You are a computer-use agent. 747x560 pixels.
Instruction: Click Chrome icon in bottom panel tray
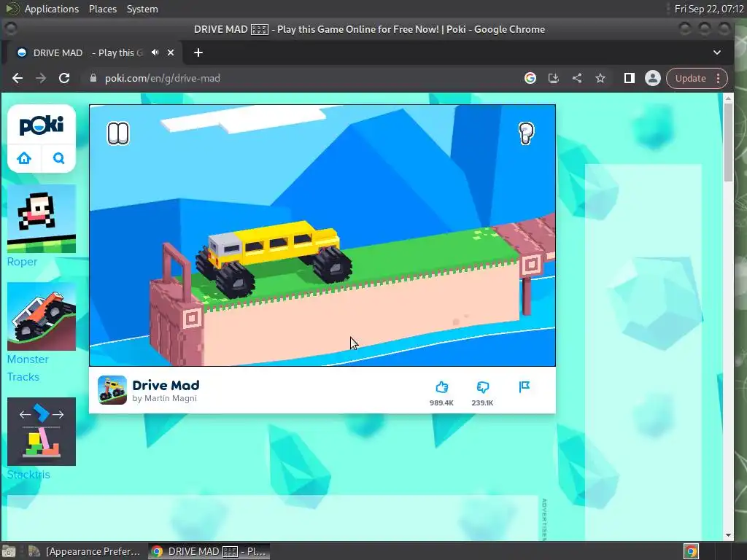tap(691, 551)
